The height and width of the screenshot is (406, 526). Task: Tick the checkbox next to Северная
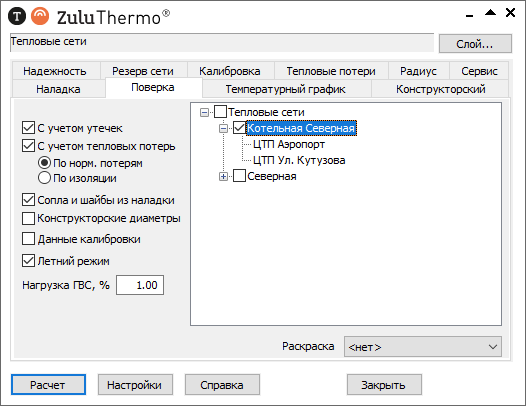pos(239,176)
